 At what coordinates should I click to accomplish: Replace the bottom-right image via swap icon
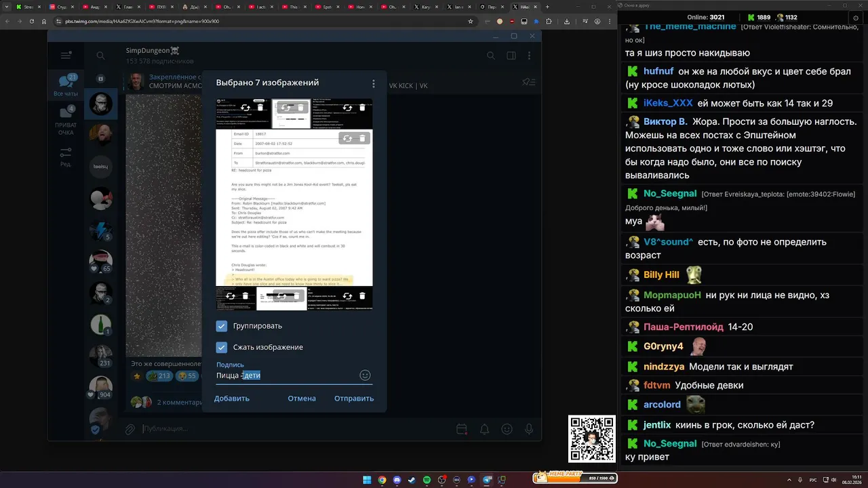[x=347, y=296]
